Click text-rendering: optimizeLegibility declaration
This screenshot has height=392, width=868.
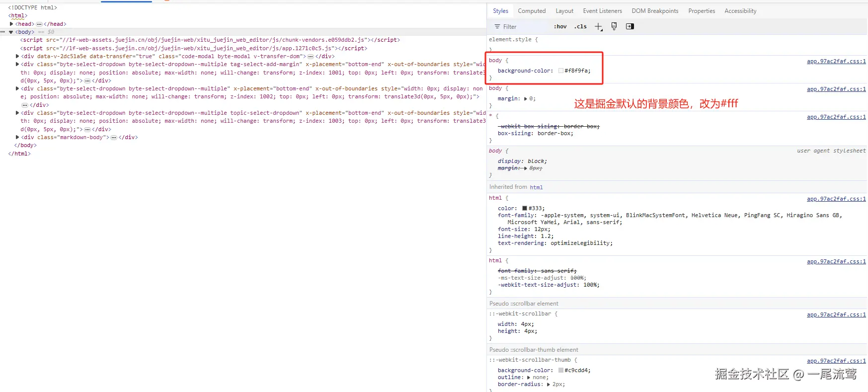tap(555, 243)
